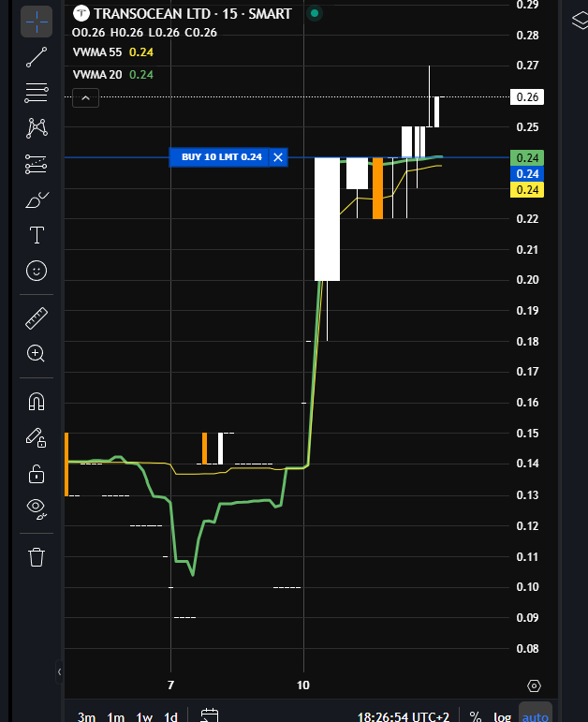
Task: Select the trend line drawing tool
Action: pyautogui.click(x=37, y=57)
